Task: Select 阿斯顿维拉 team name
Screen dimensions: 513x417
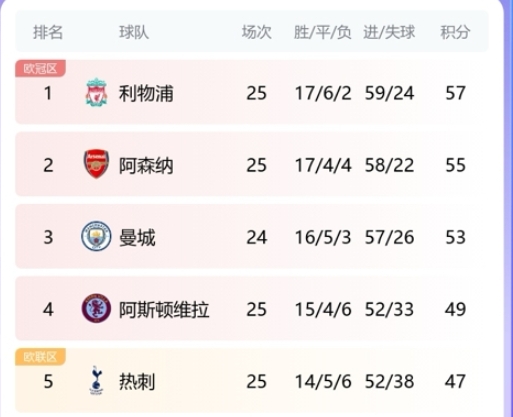Action: coord(164,309)
